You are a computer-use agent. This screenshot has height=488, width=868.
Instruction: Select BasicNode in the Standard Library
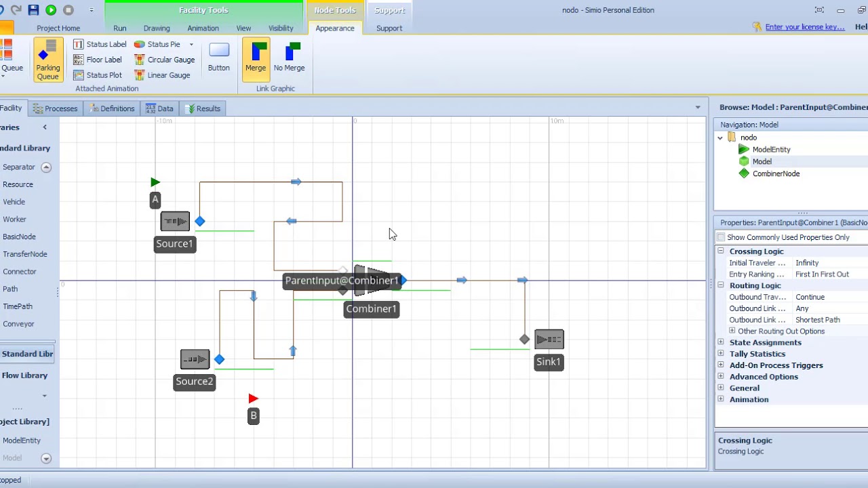[19, 237]
